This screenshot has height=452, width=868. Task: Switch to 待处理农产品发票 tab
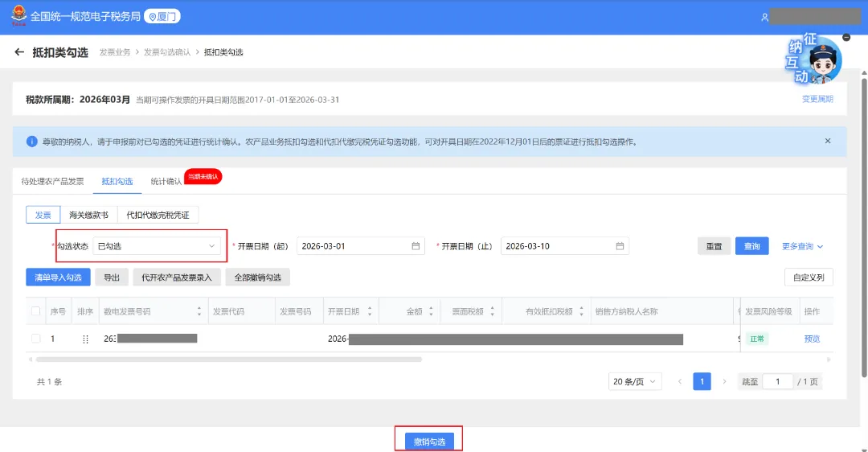point(52,181)
